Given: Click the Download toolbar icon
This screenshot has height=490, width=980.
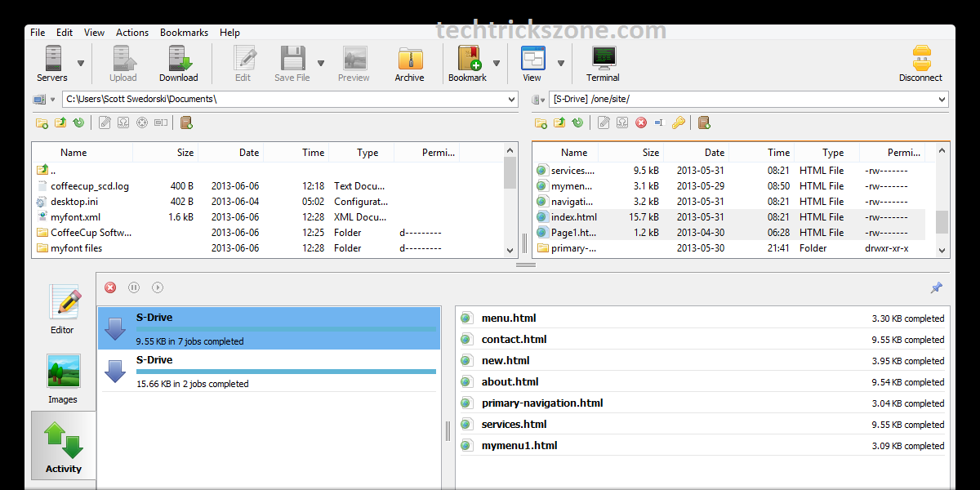Looking at the screenshot, I should 178,64.
